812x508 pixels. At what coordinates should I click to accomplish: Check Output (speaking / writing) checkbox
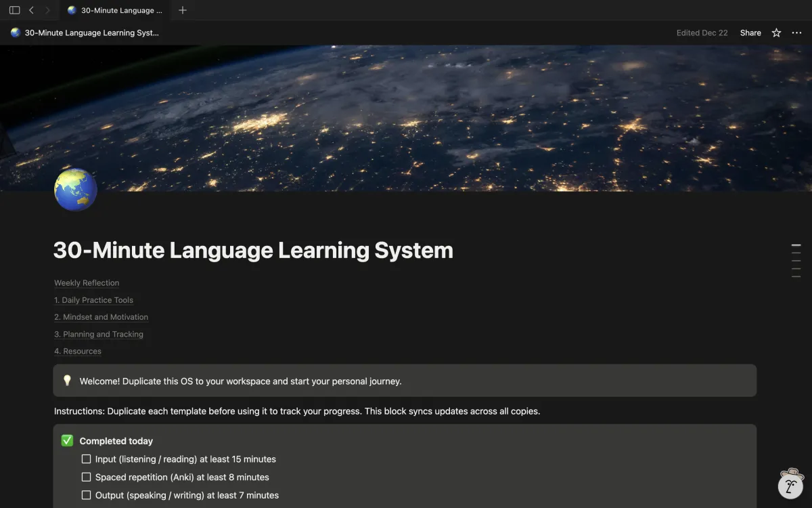tap(86, 495)
